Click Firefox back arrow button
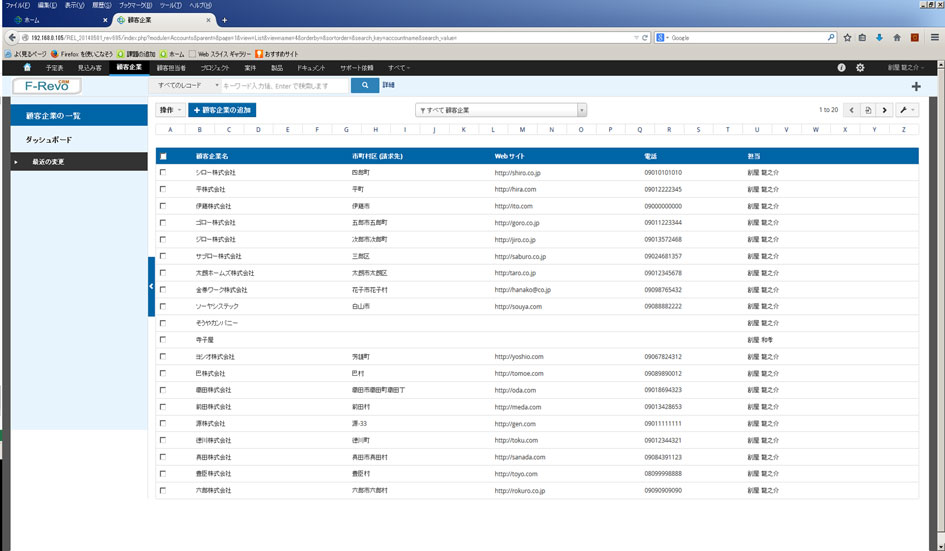 [x=12, y=37]
